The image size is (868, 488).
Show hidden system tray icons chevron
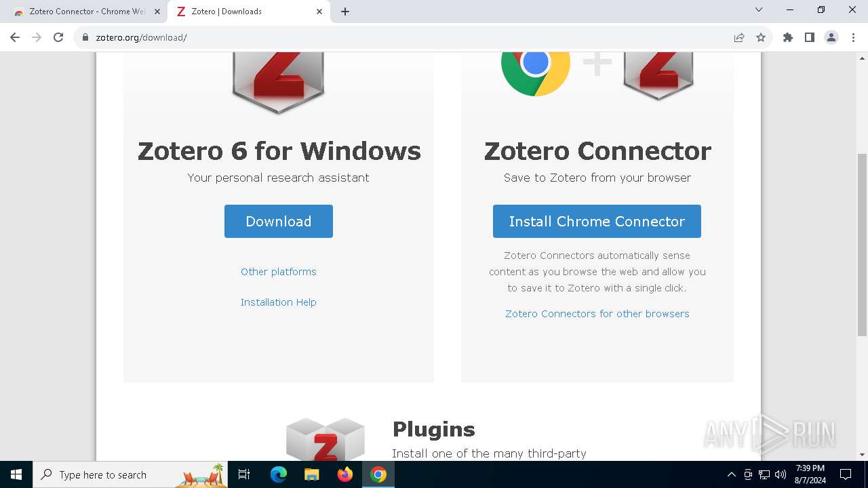point(731,474)
